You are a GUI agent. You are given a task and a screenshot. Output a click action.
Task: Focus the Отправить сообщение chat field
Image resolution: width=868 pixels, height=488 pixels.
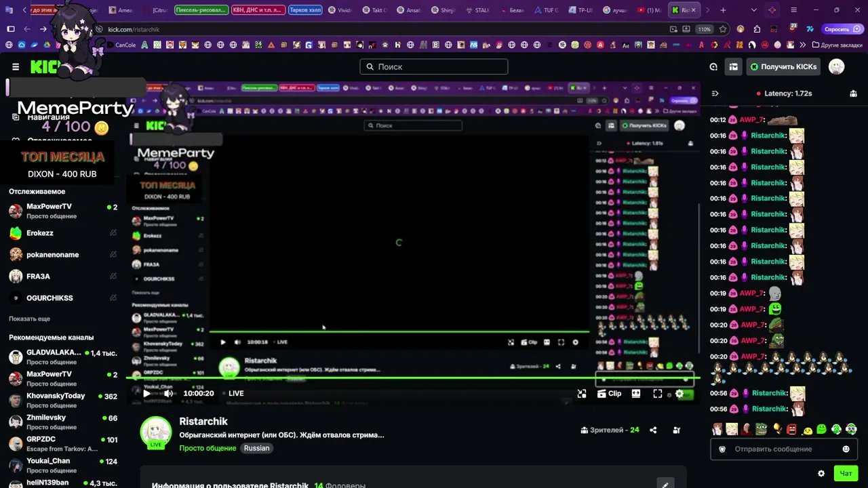point(783,449)
